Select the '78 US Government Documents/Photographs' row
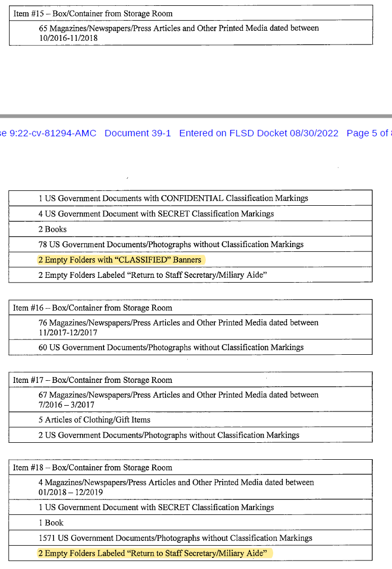 190,244
